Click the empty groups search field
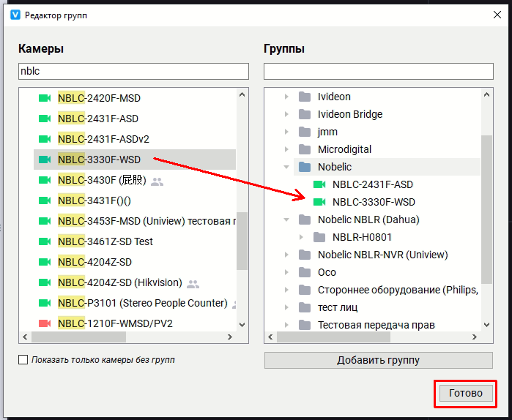512x420 pixels. pos(379,71)
